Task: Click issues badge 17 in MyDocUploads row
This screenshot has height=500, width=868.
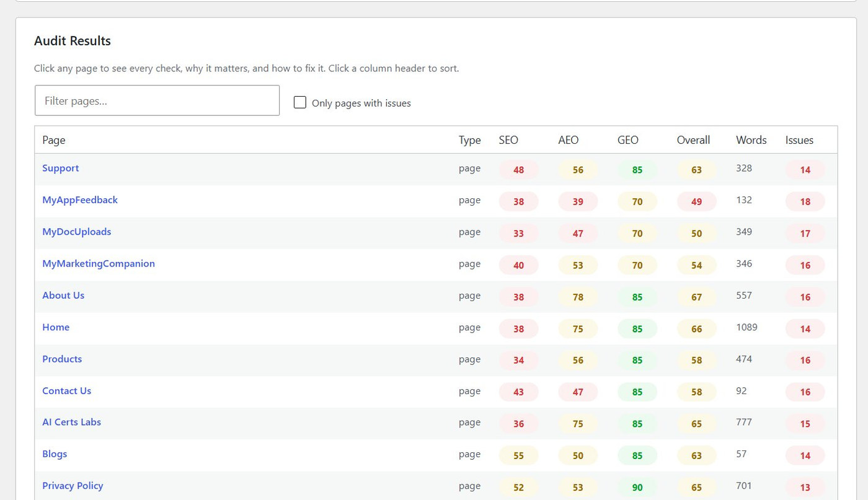Action: pyautogui.click(x=805, y=234)
